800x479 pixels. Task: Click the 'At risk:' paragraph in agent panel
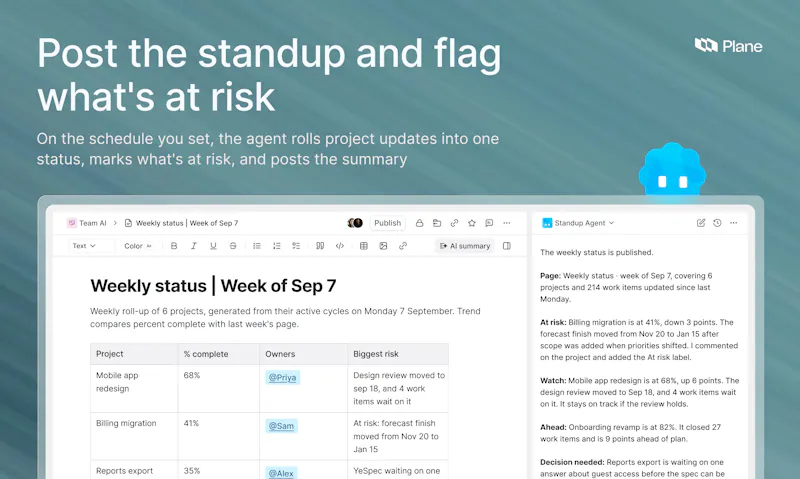[639, 340]
